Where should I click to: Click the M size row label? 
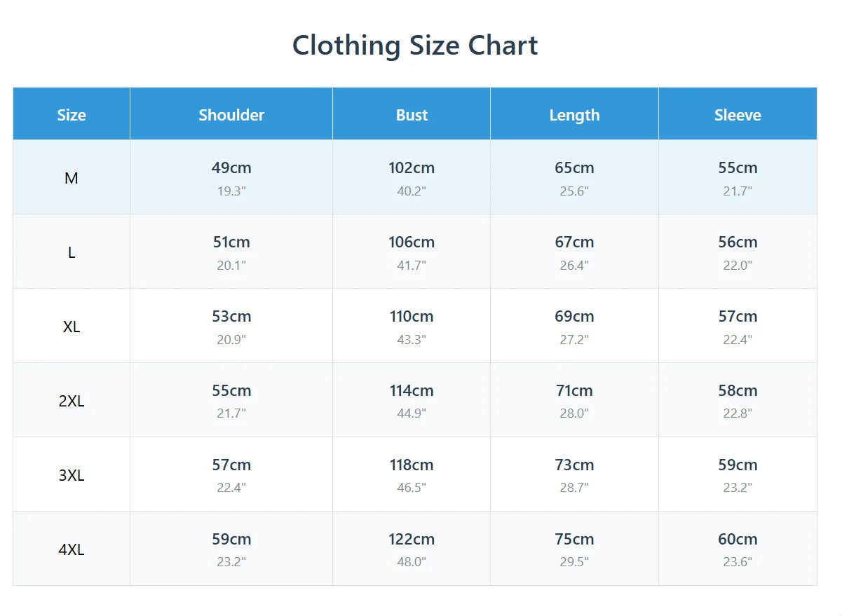point(72,179)
